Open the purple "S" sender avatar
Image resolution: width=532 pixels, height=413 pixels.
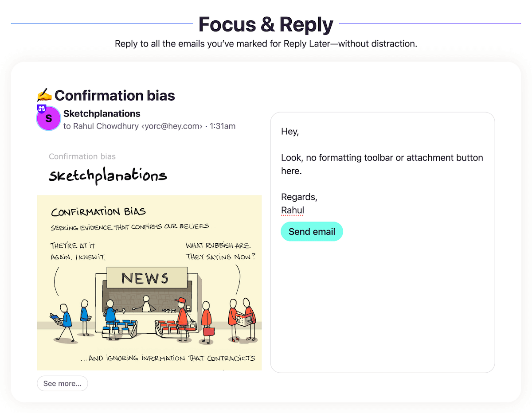click(48, 118)
